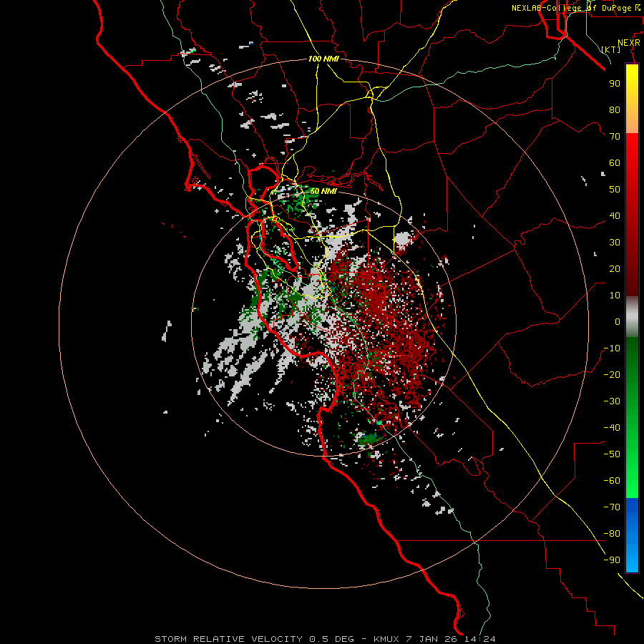Select the 30 value on velocity scale
The height and width of the screenshot is (644, 644).
pos(615,243)
